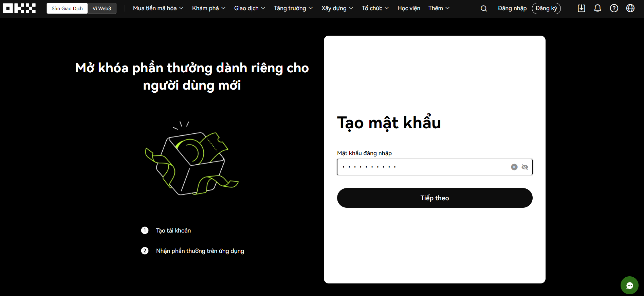Click the OKX logo
Screen dimensions: 644x296
(x=19, y=8)
